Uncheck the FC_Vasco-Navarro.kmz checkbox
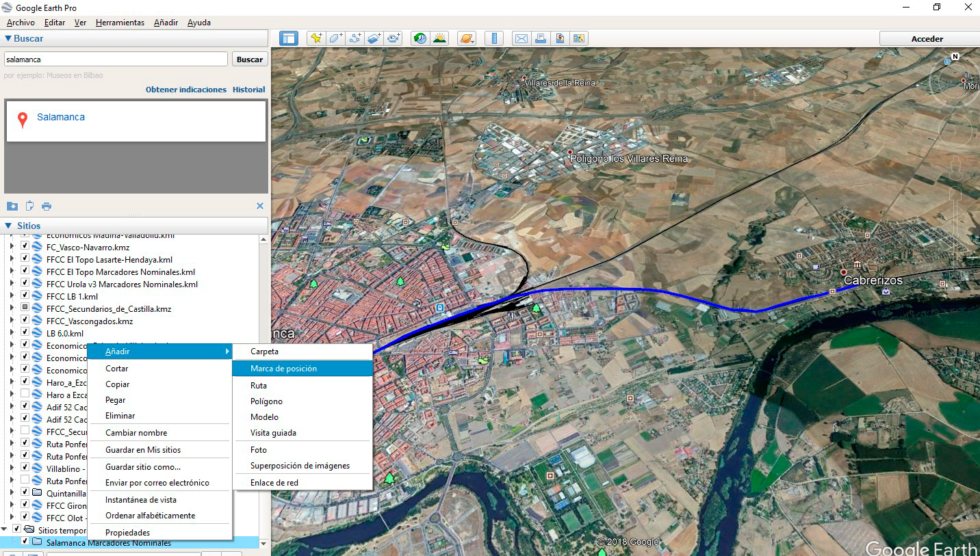Screen dimensions: 980x556 [25, 247]
